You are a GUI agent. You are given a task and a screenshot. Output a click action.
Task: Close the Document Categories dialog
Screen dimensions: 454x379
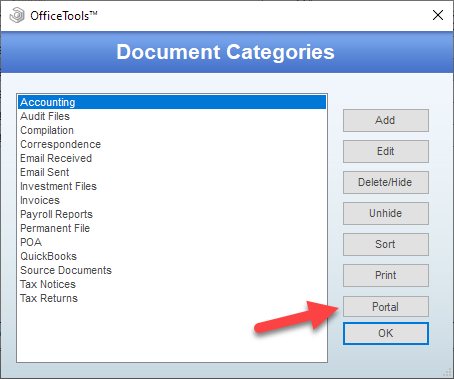[x=438, y=15]
